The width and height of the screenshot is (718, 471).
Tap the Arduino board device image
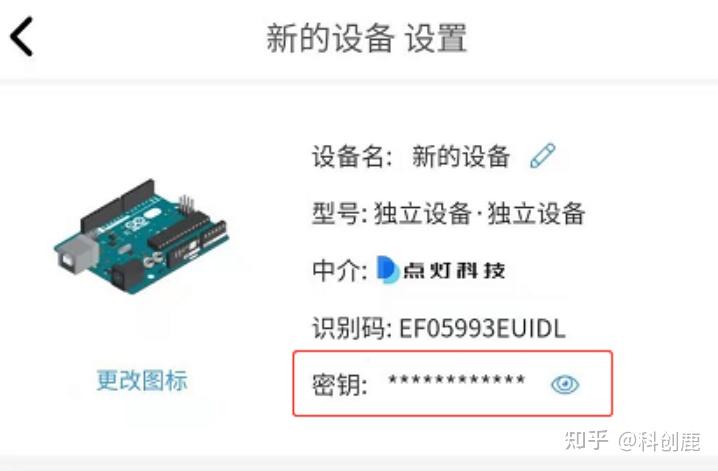click(141, 236)
